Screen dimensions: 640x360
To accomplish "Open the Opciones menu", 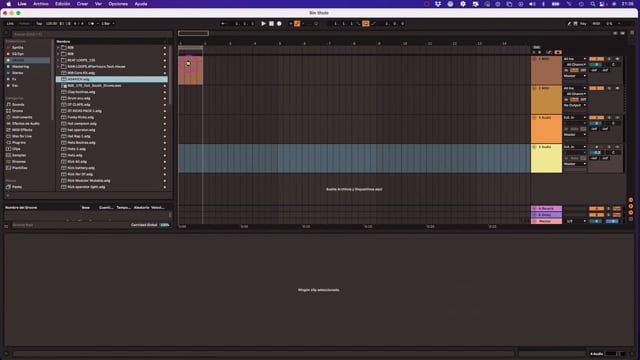I will tap(118, 4).
